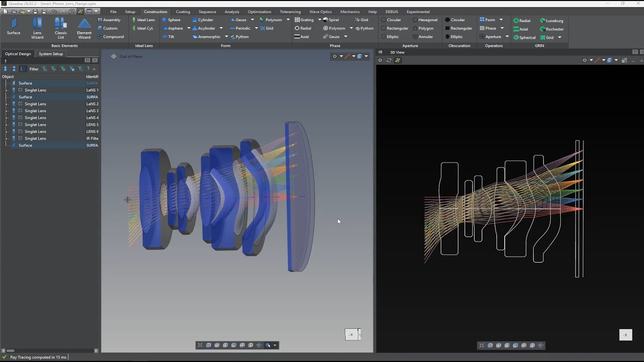Choose Circular aperture shape

tap(391, 20)
